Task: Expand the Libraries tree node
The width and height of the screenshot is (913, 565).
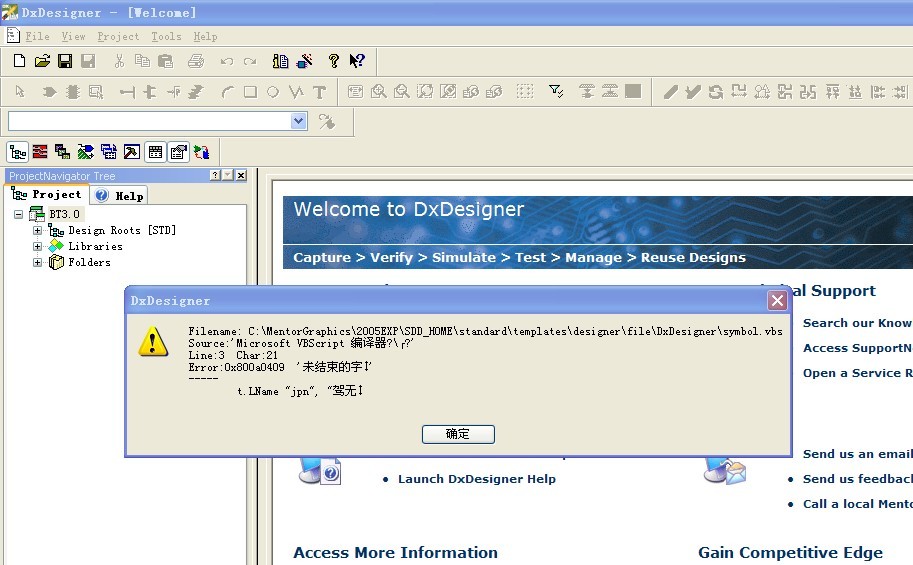Action: pos(37,246)
